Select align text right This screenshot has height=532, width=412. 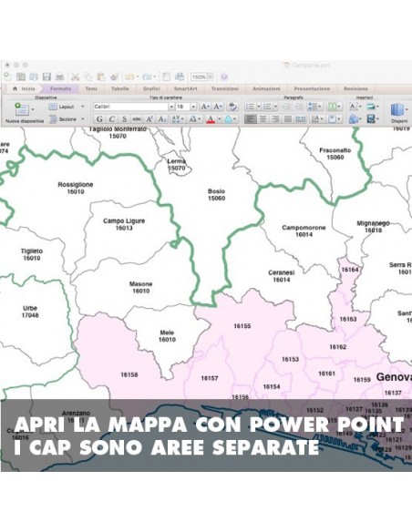[x=275, y=119]
